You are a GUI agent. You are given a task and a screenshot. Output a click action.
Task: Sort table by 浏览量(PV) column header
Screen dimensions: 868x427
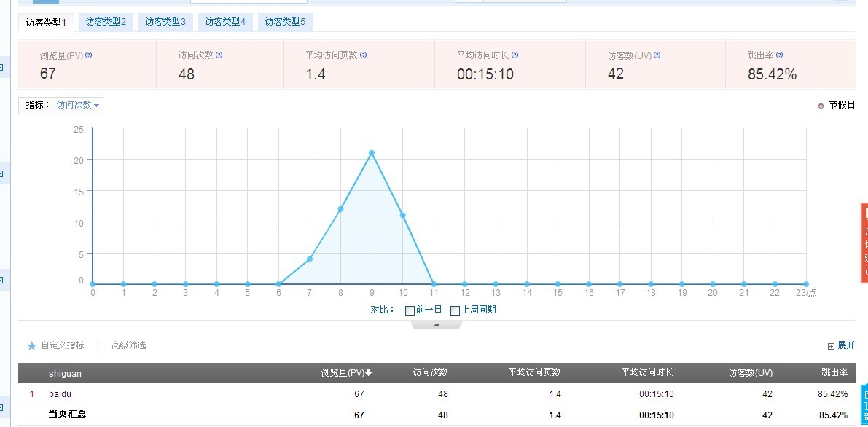point(346,373)
